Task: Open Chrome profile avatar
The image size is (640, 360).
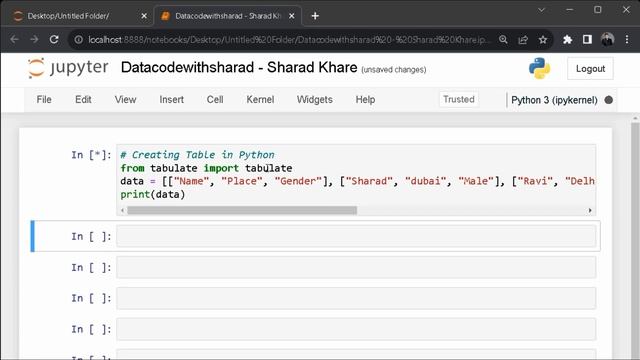Action: (607, 40)
